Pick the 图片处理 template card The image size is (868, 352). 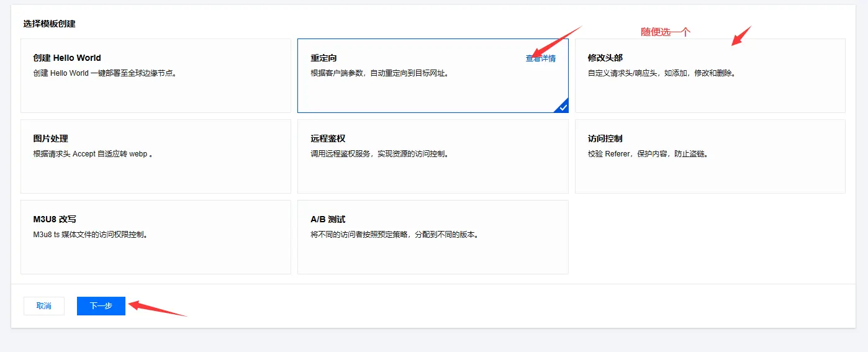coord(156,156)
